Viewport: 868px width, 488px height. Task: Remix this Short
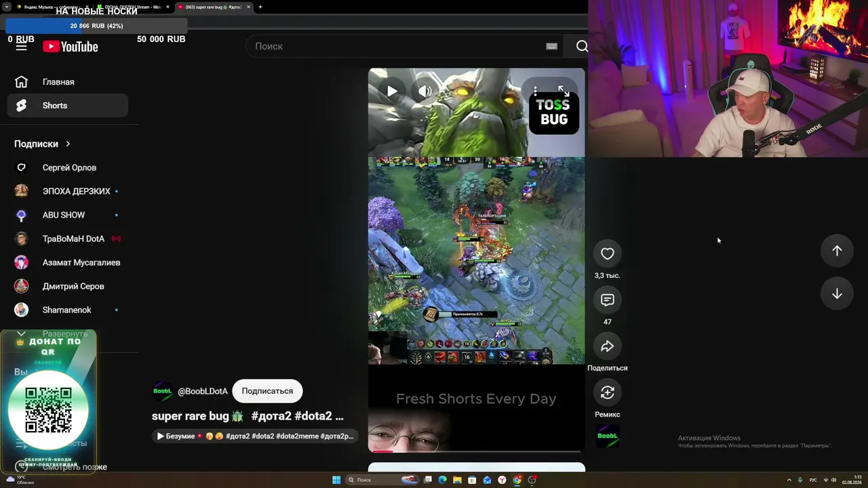(607, 392)
